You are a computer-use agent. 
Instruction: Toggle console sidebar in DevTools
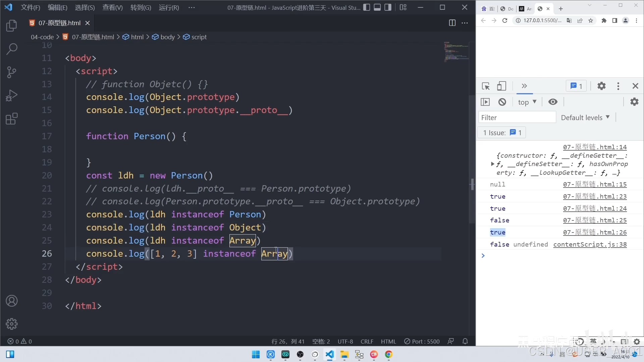(x=485, y=102)
